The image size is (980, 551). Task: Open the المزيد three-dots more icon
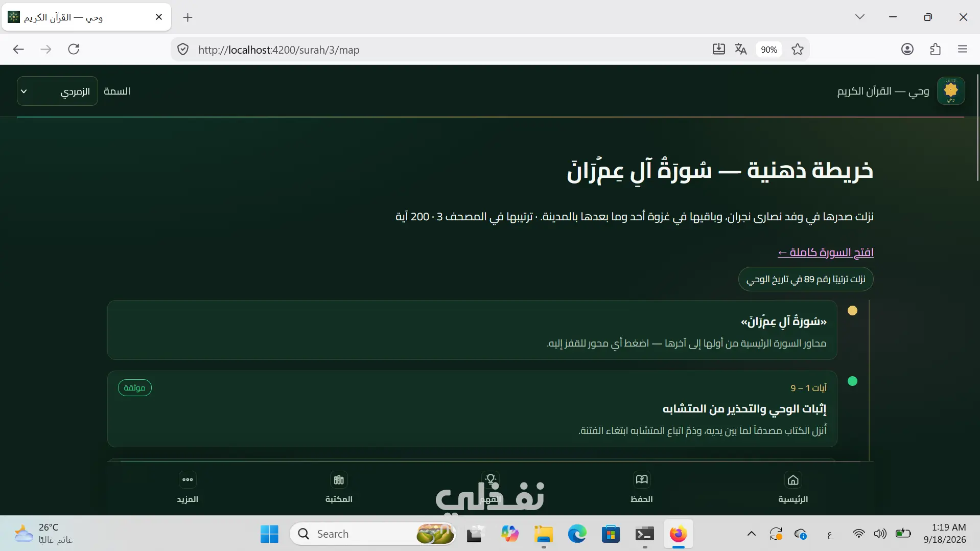click(188, 479)
